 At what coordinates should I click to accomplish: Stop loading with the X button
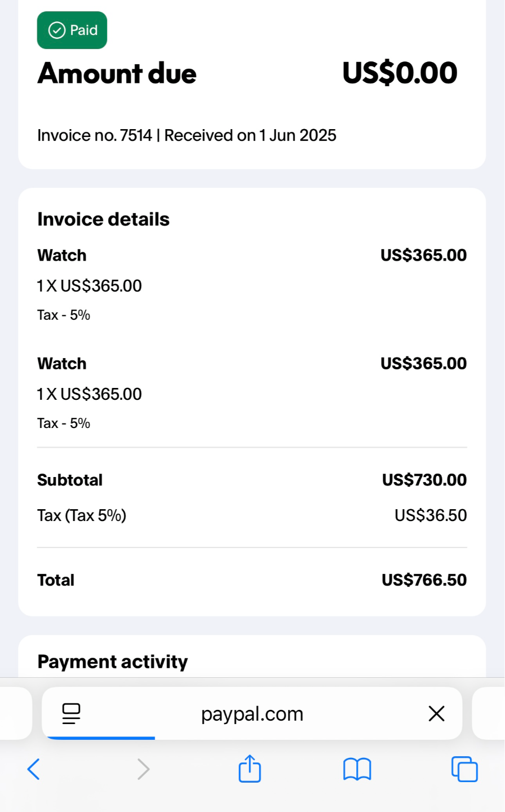436,714
